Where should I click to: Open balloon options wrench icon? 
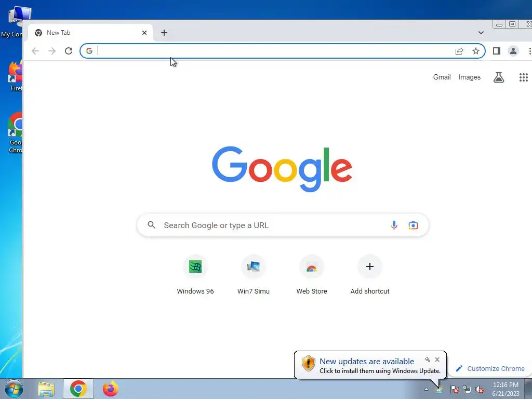(428, 360)
